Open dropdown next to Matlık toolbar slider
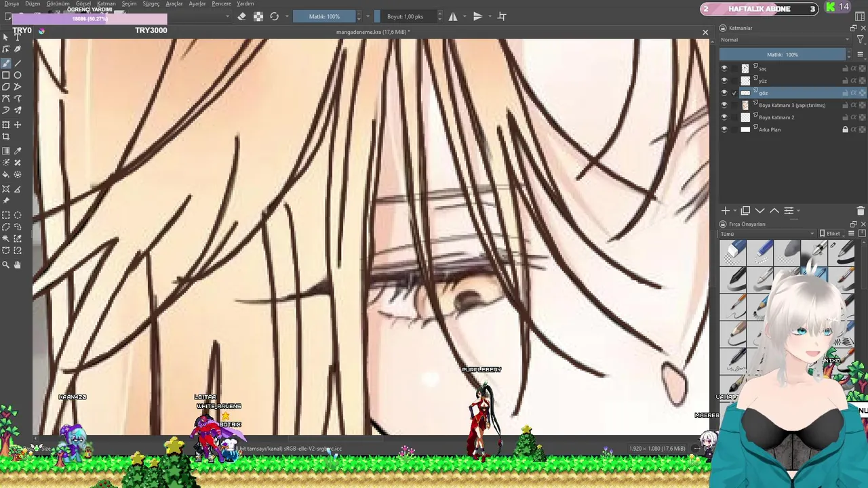Screen dimensions: 868x488 coord(368,16)
